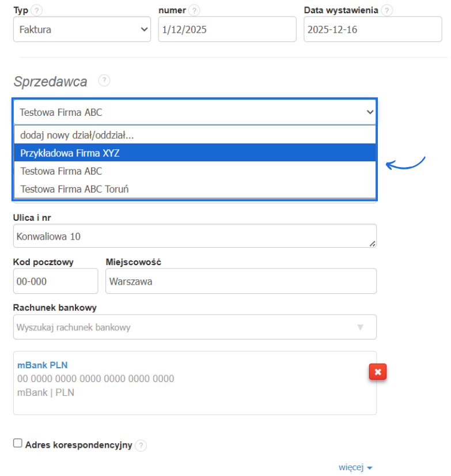Click help icon next to Sprzedawca heading

point(104,81)
